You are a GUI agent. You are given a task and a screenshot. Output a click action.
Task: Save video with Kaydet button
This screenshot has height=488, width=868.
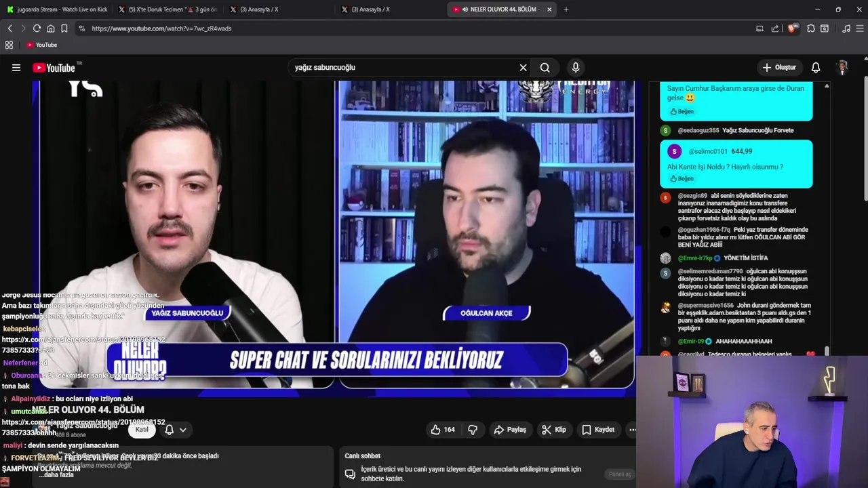(x=598, y=430)
